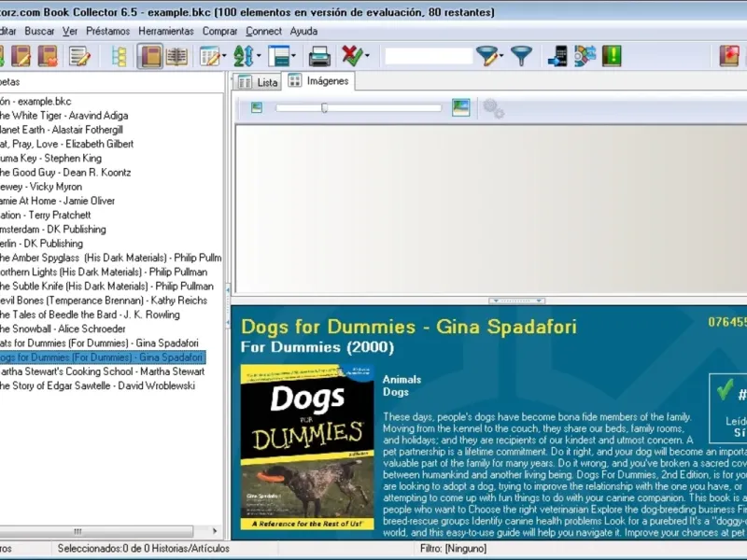
Task: Select The Subtle Knife - Philip Pullman
Action: tap(106, 287)
